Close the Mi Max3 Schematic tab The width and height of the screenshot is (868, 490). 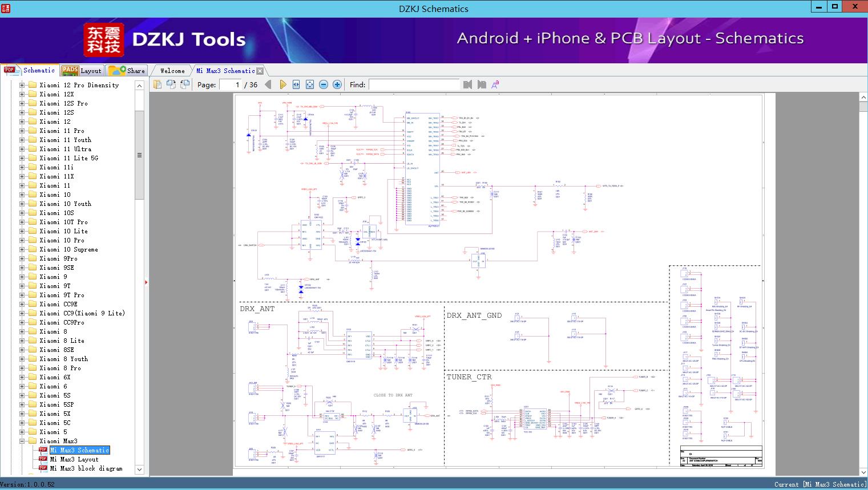tap(260, 71)
